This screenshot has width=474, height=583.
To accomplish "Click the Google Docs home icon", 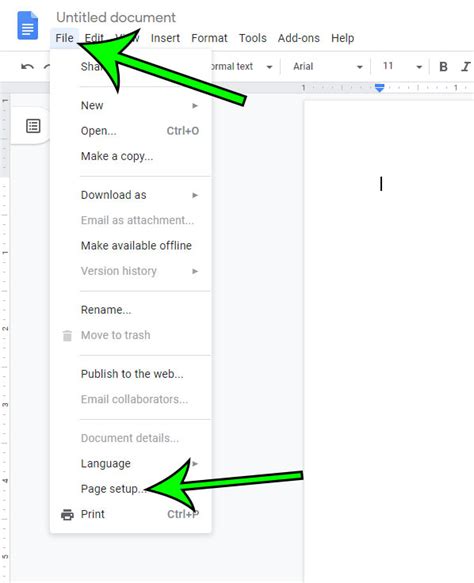I will tap(28, 25).
